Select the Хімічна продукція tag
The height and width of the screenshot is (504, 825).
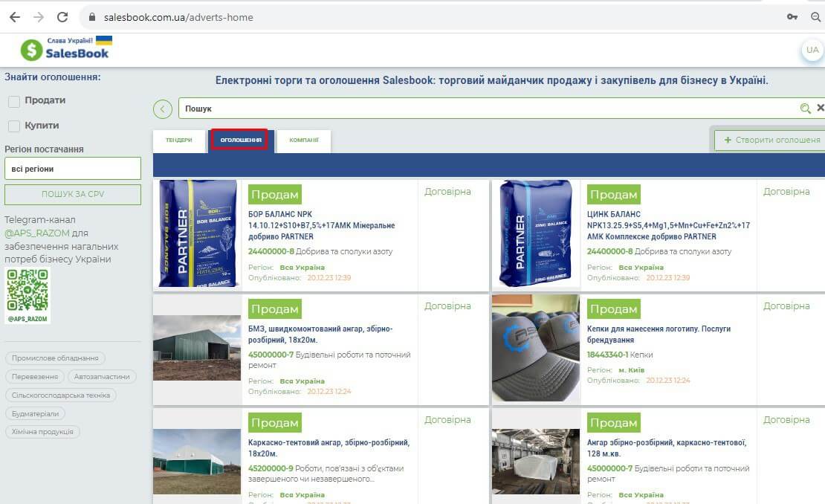point(42,432)
